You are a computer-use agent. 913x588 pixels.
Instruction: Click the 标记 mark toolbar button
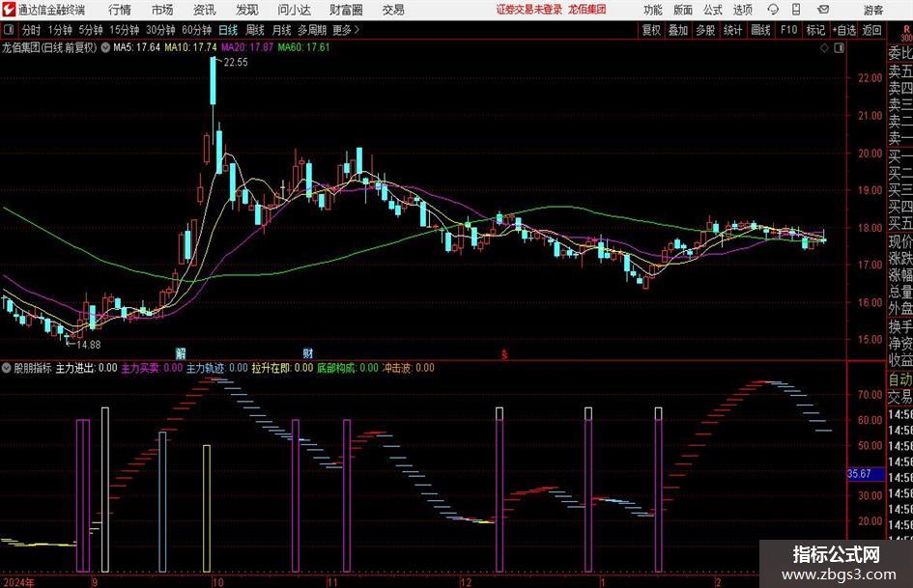(815, 30)
